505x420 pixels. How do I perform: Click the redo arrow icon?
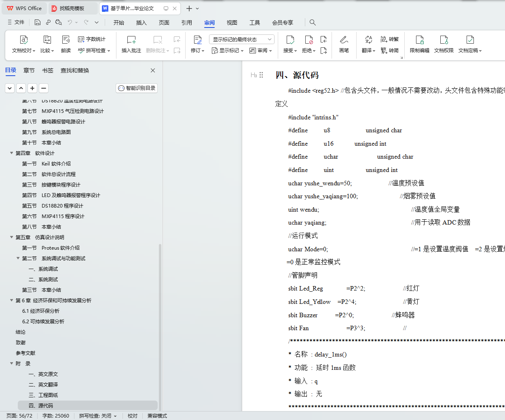(86, 22)
